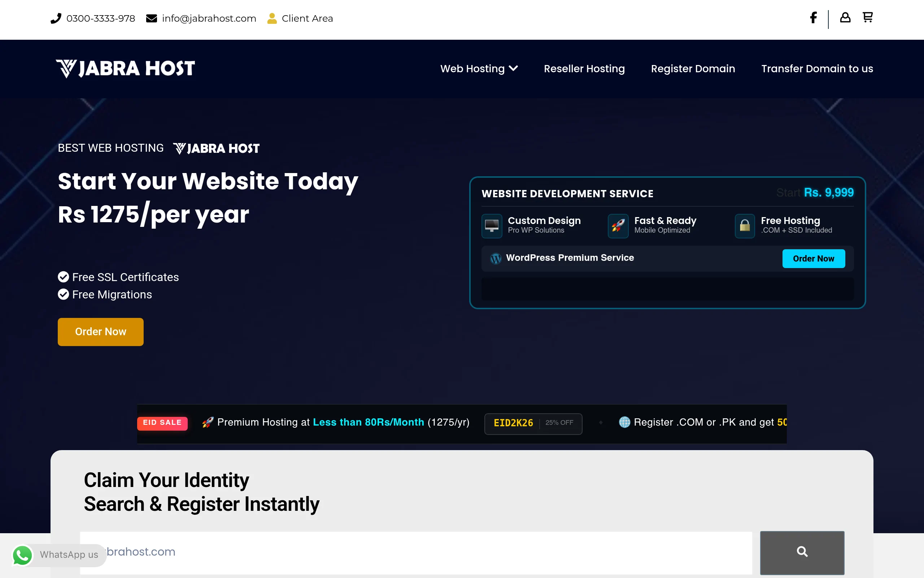Open the Client Area link

[307, 18]
